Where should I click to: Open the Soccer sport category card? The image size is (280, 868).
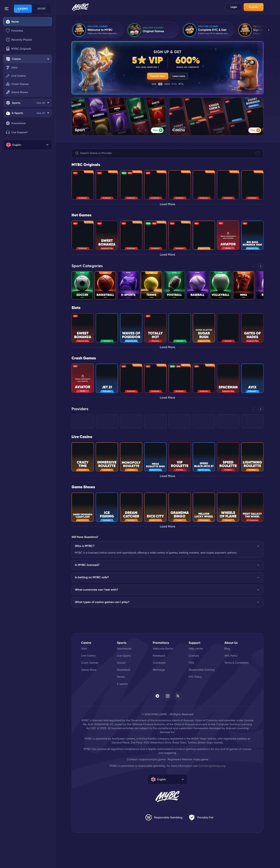click(82, 285)
